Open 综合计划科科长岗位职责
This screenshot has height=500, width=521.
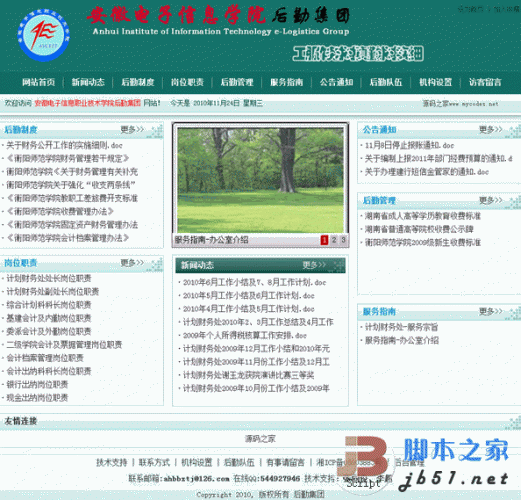pyautogui.click(x=49, y=305)
